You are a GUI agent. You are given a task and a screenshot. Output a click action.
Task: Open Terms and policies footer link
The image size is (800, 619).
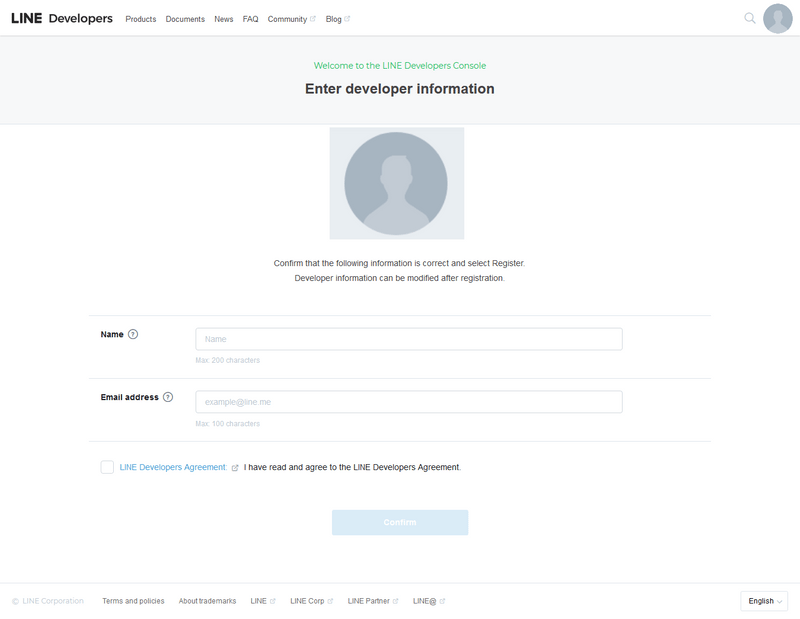(x=133, y=601)
